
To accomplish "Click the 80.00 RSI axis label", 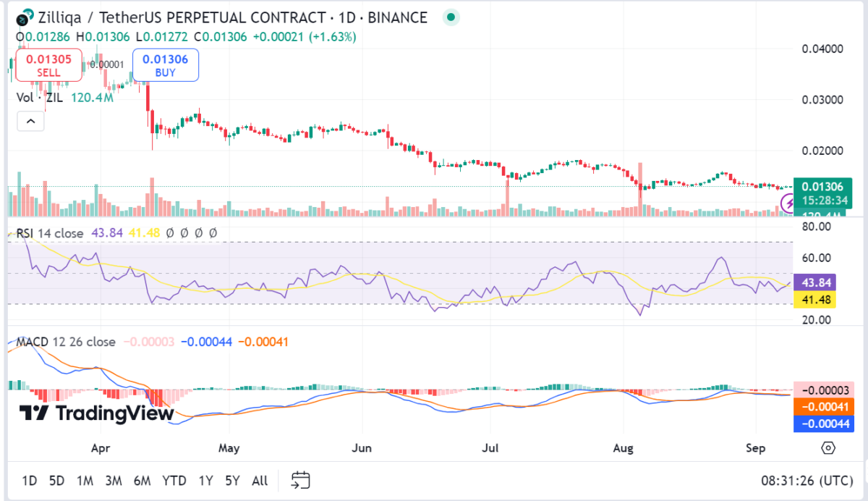I will pos(814,227).
